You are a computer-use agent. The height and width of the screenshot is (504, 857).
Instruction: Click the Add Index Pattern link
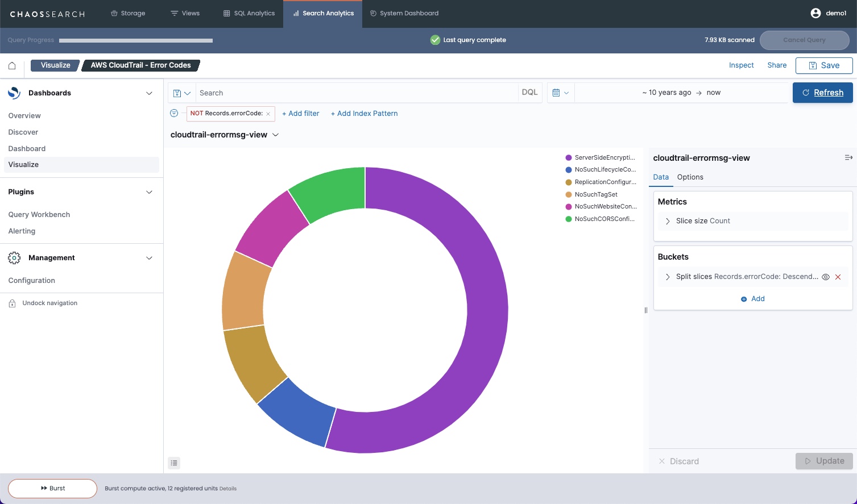[x=364, y=114]
